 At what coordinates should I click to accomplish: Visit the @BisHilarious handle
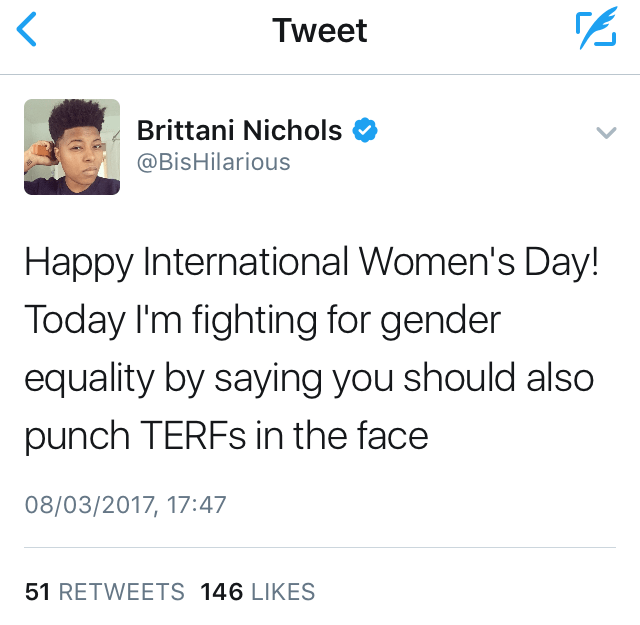tap(213, 161)
